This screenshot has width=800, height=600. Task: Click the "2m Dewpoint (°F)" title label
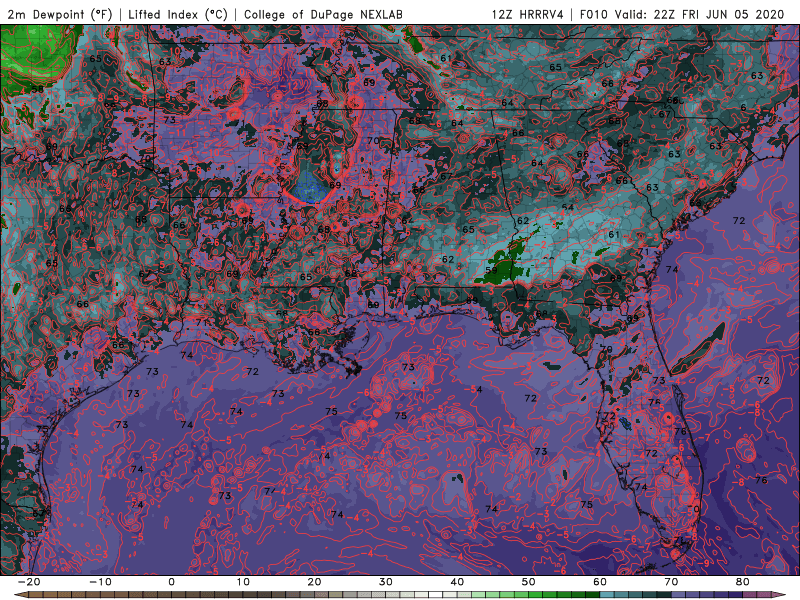tap(60, 14)
